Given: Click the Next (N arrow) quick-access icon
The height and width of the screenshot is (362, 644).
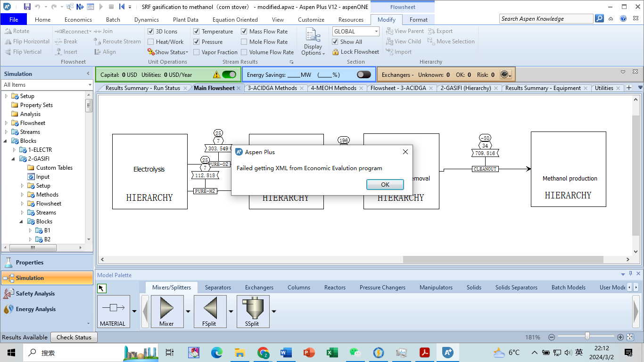Looking at the screenshot, I should click(80, 7).
